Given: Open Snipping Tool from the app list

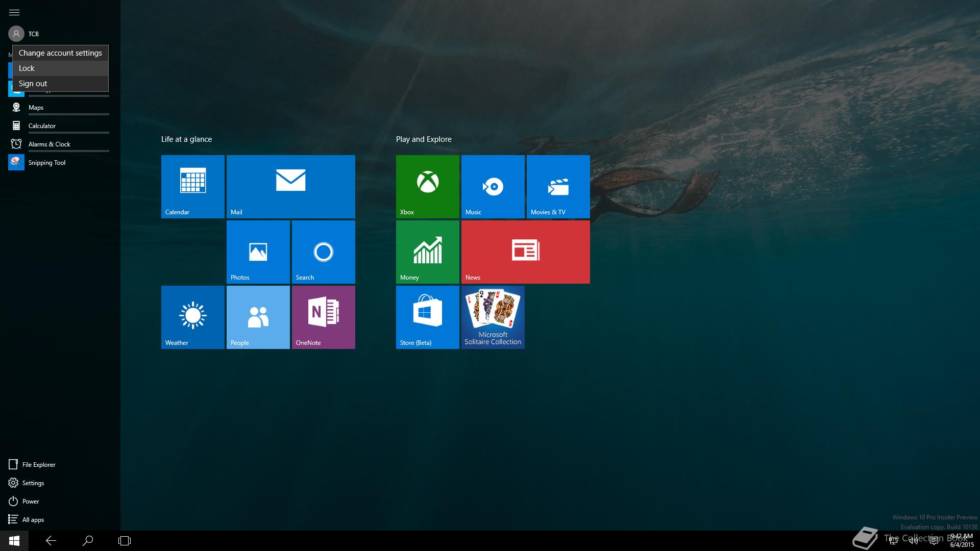Looking at the screenshot, I should 59,162.
